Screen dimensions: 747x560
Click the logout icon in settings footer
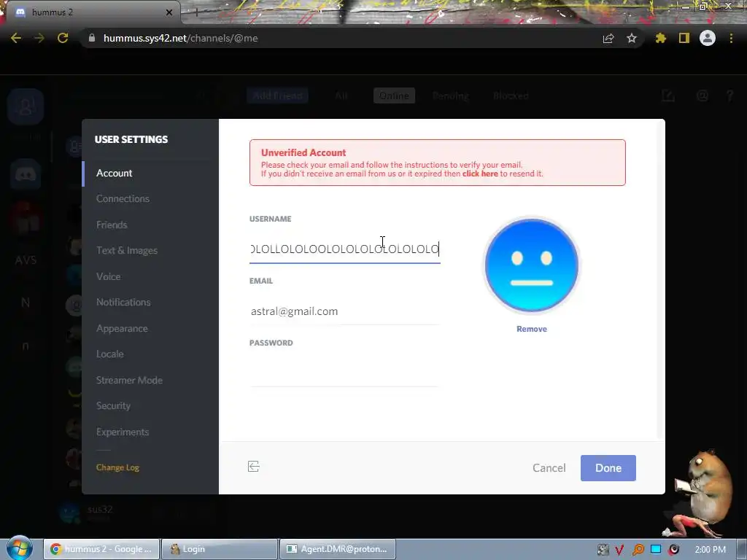(253, 467)
